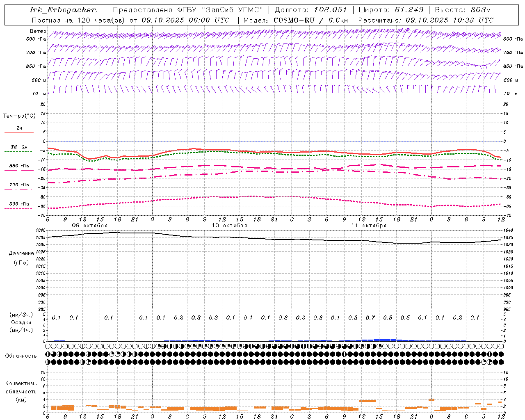The width and height of the screenshot is (525, 420).
Task: Click the Td 2м dew point legend label
Action: (19, 147)
